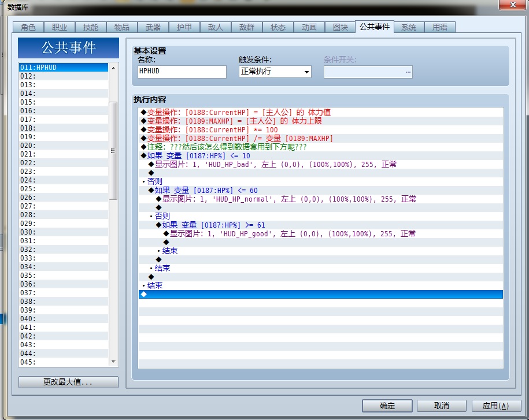Select the condition line HP% <= 60

(321, 191)
